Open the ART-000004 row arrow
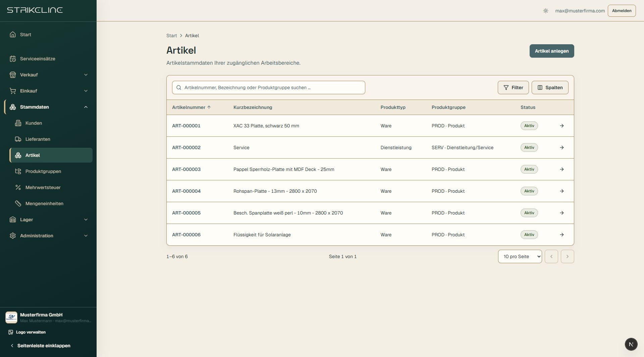 coord(562,191)
